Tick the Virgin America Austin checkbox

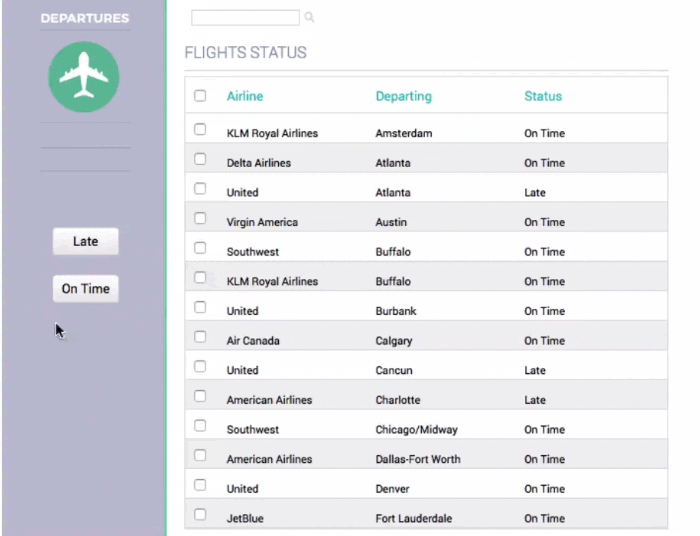[200, 218]
